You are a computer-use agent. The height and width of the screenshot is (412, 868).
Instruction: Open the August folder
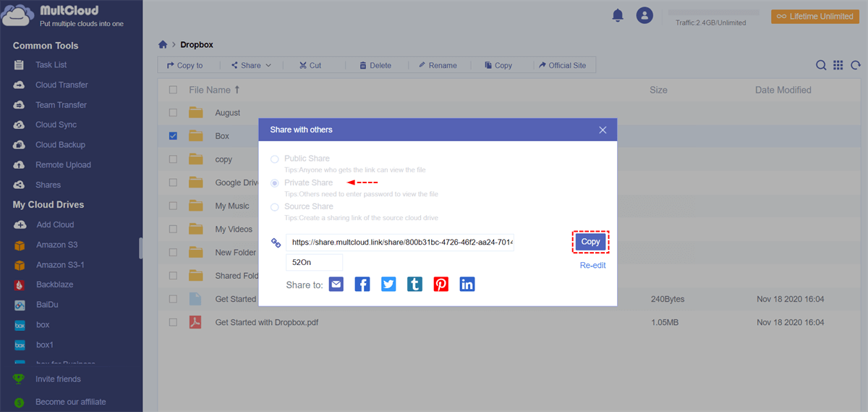point(227,113)
